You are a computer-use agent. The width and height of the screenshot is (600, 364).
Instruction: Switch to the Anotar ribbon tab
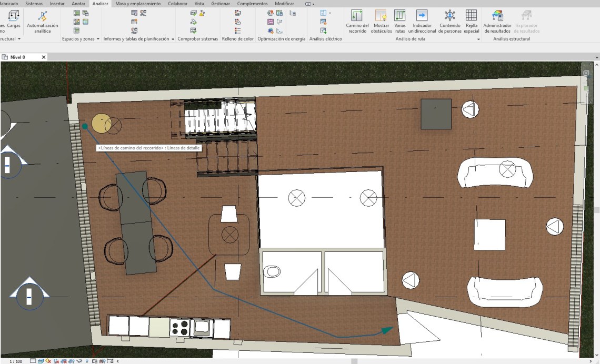[78, 4]
